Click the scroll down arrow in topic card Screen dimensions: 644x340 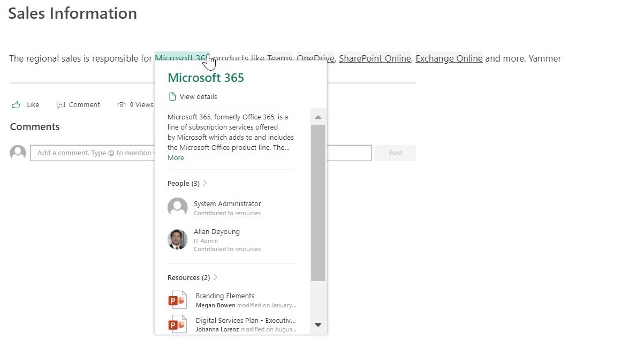coord(318,324)
